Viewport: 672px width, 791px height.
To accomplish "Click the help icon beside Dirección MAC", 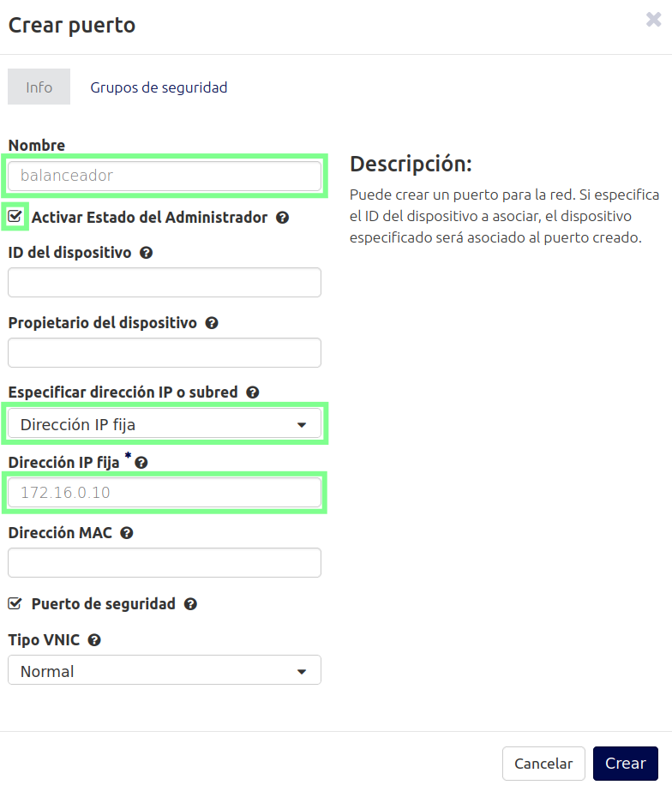I will (125, 532).
